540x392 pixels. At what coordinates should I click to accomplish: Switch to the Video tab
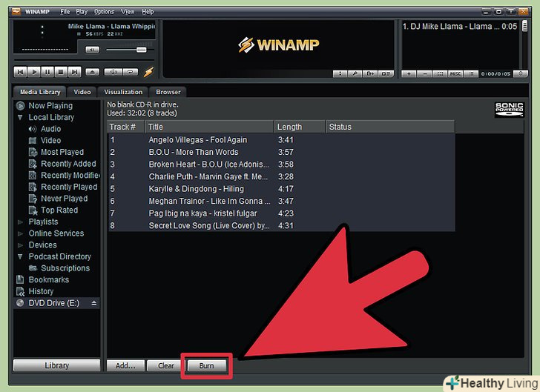[82, 92]
